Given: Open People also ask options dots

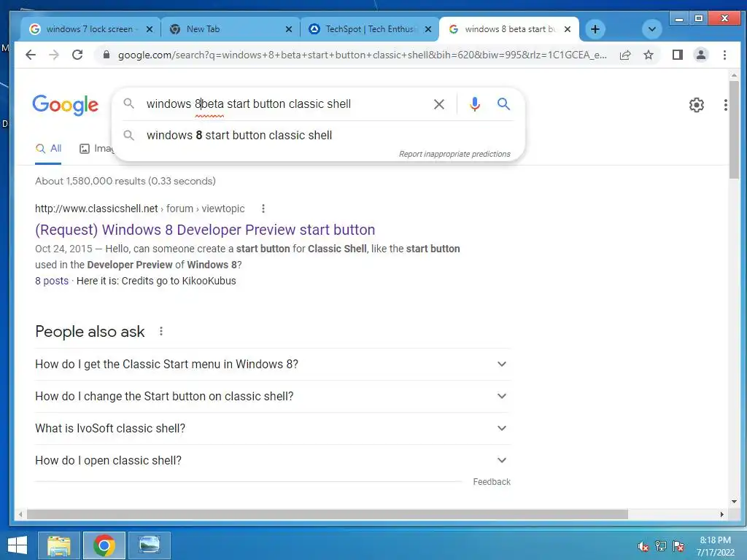Looking at the screenshot, I should point(161,332).
